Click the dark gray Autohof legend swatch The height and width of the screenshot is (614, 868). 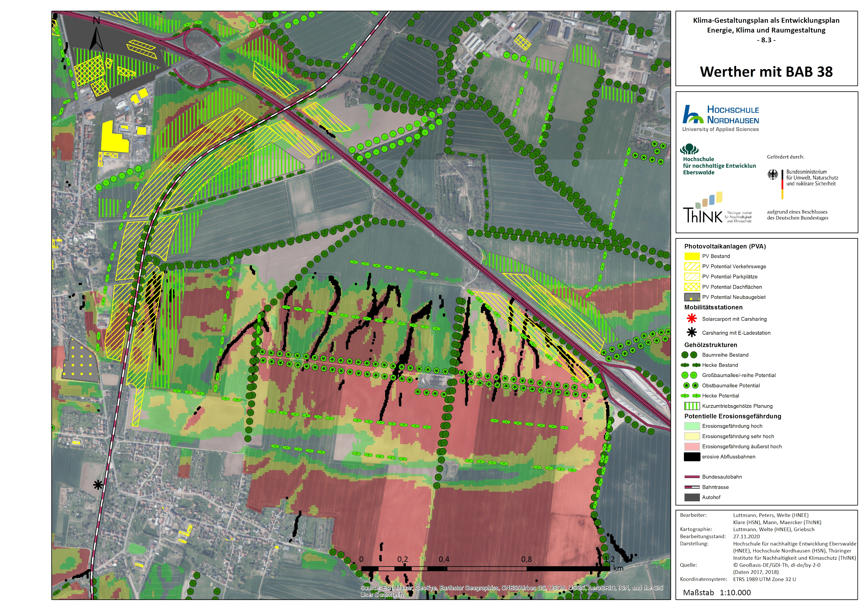pyautogui.click(x=692, y=498)
